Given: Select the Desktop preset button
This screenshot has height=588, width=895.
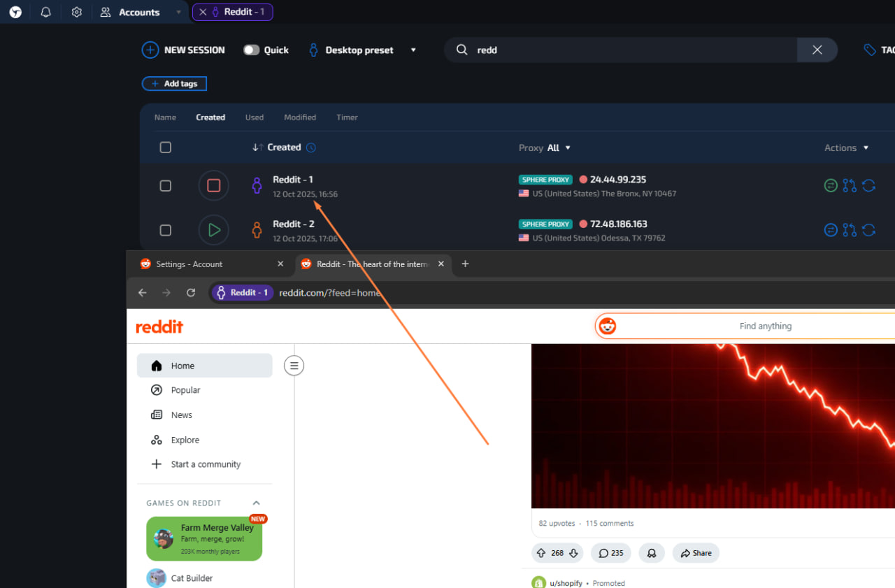Looking at the screenshot, I should pos(351,50).
